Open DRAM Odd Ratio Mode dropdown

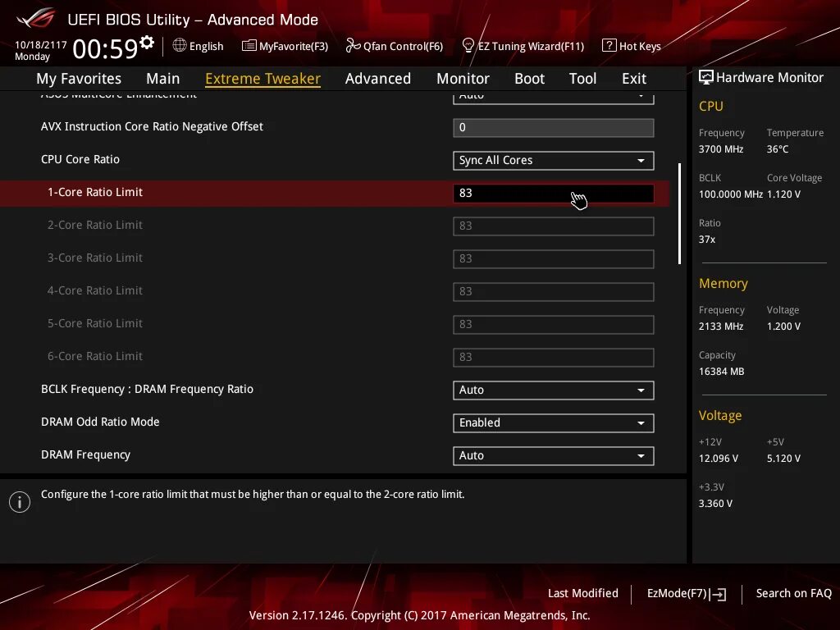pyautogui.click(x=554, y=423)
